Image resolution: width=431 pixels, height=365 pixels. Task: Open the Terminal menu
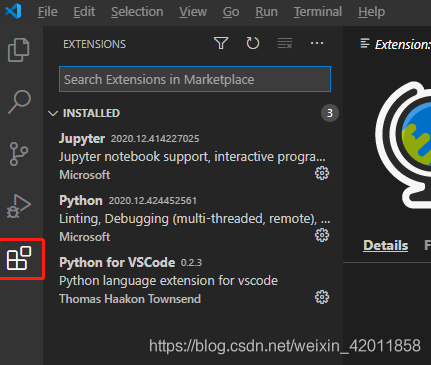(x=318, y=12)
